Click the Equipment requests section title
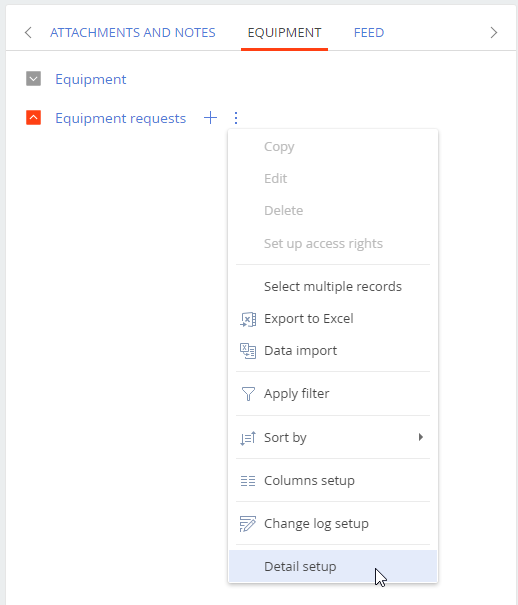This screenshot has width=518, height=605. 121,118
